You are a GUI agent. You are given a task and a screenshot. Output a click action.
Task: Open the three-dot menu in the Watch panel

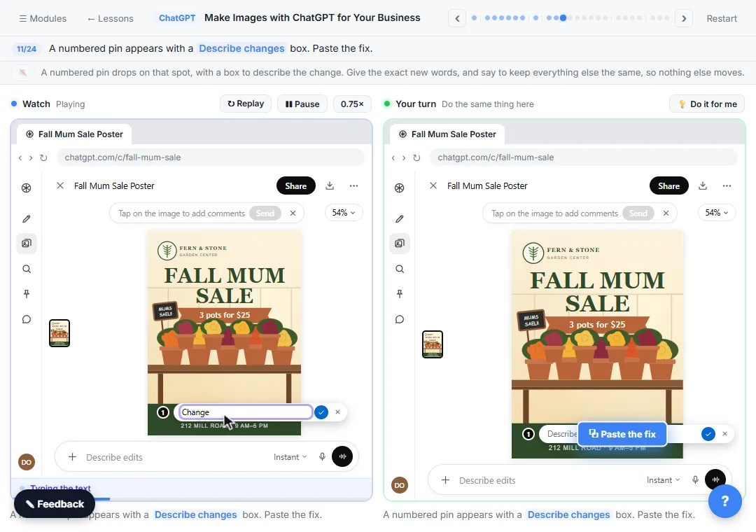pyautogui.click(x=354, y=185)
